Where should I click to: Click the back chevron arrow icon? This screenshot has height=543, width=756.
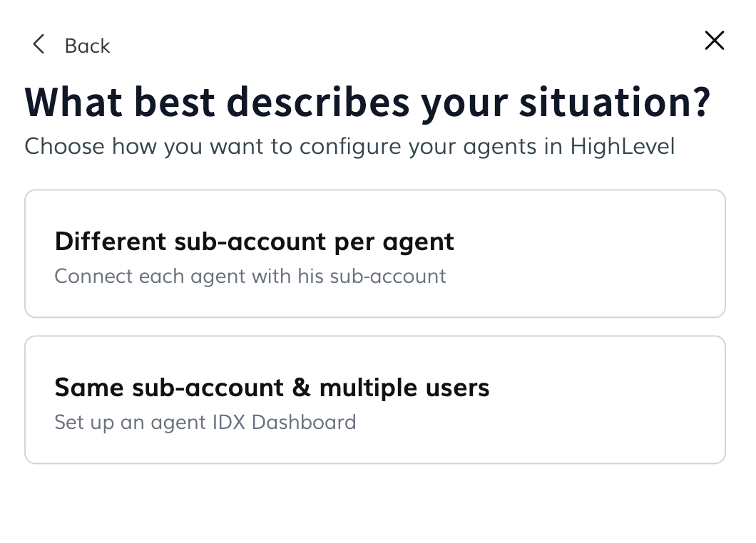pyautogui.click(x=39, y=45)
